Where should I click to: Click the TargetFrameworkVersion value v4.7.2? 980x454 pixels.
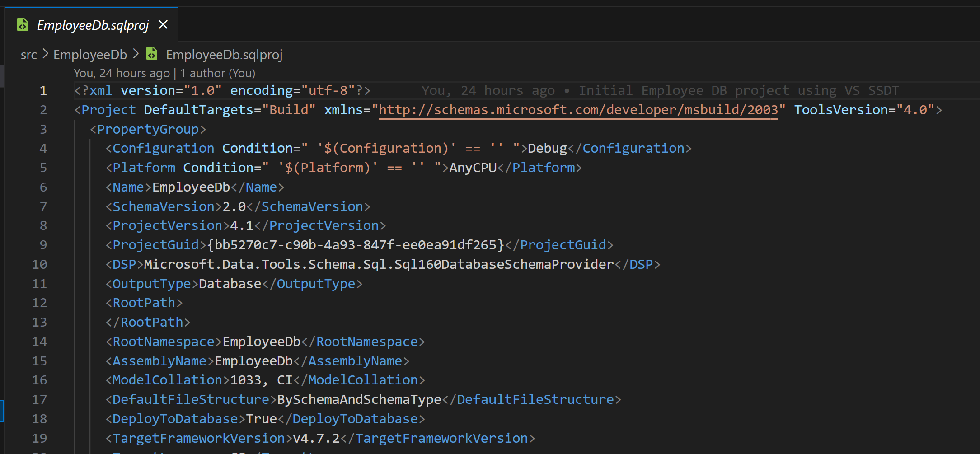click(x=316, y=438)
